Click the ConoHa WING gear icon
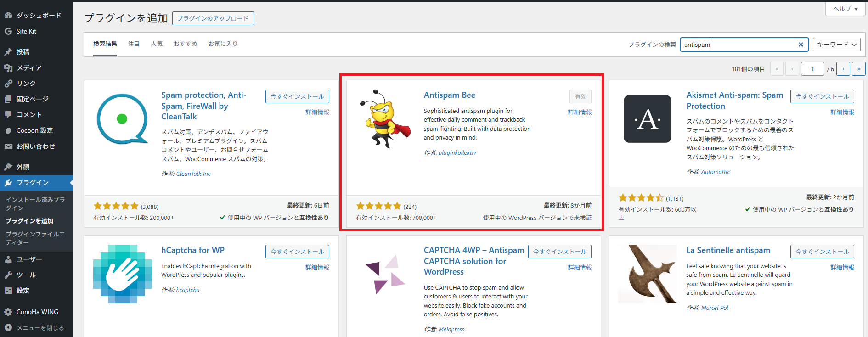The height and width of the screenshot is (337, 868). click(x=8, y=312)
